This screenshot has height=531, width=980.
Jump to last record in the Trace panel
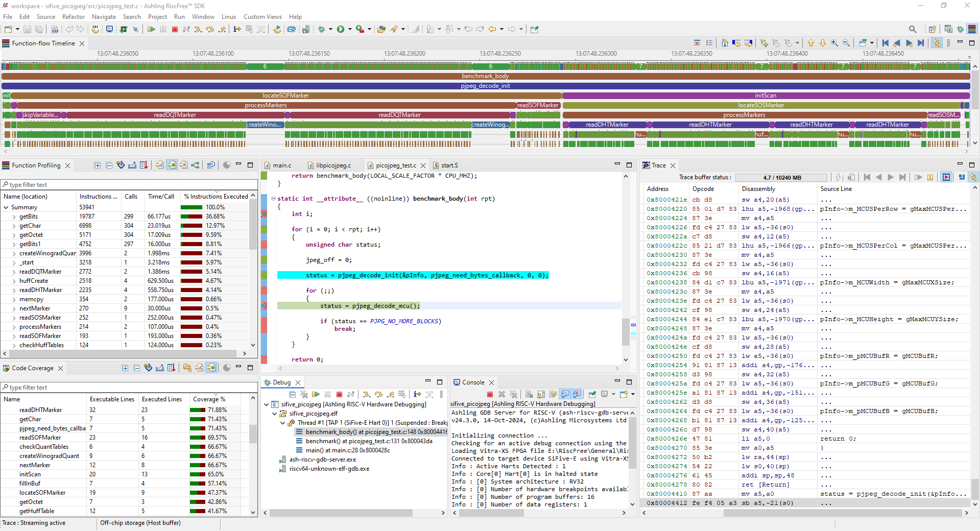(x=902, y=178)
